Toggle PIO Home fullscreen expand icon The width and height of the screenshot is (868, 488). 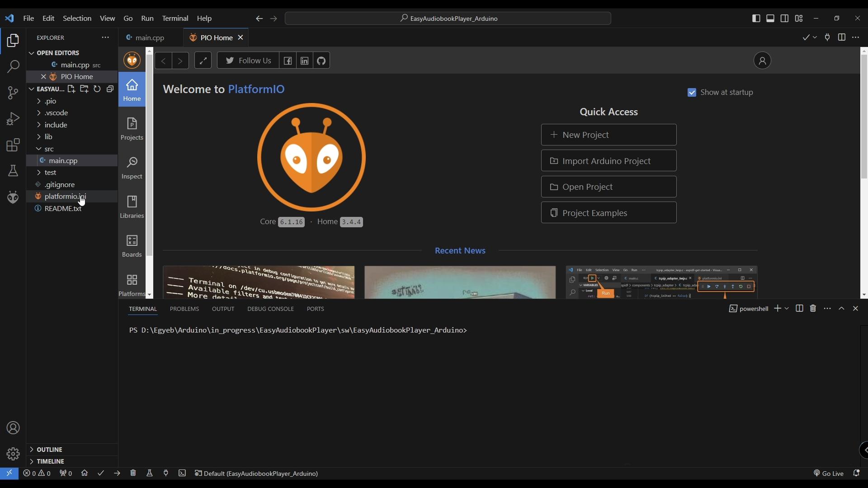click(x=203, y=61)
